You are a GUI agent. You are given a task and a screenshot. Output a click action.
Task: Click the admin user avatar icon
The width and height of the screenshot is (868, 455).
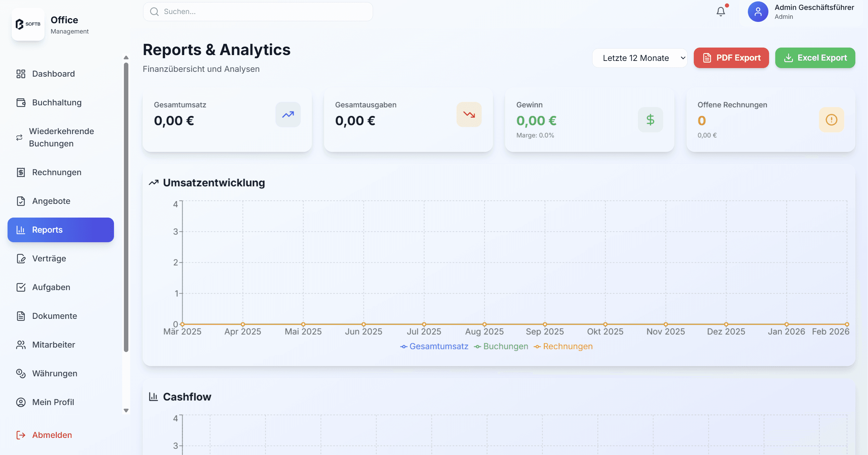pos(758,12)
